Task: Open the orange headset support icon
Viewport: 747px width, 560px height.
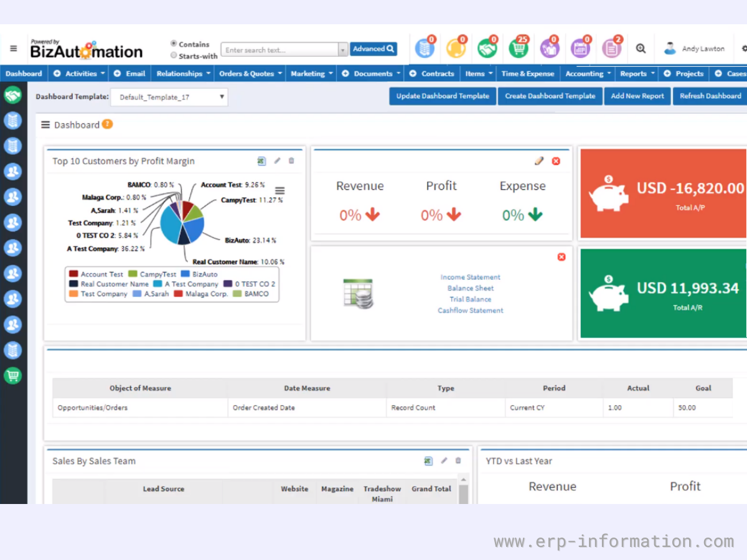Action: coord(456,48)
